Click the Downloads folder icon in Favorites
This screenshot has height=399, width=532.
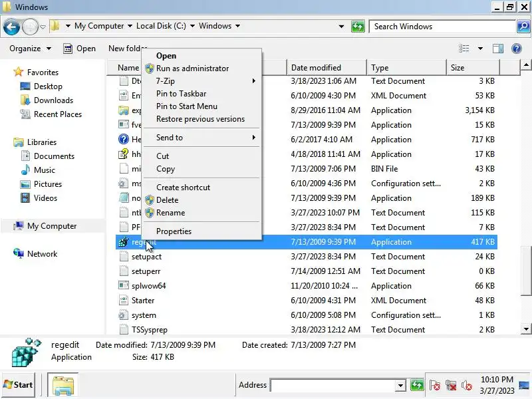click(25, 100)
